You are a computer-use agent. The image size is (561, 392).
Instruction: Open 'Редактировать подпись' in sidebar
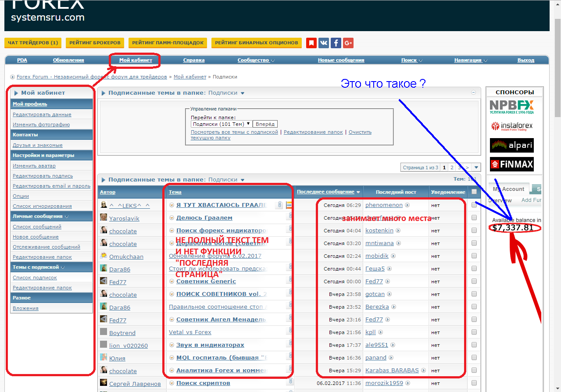(x=43, y=176)
